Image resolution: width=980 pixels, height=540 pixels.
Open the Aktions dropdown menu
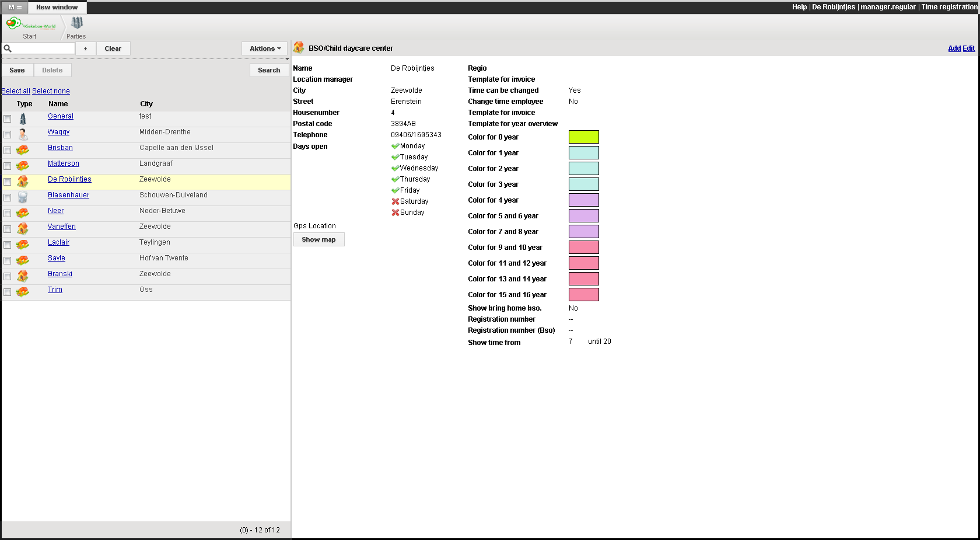click(265, 48)
